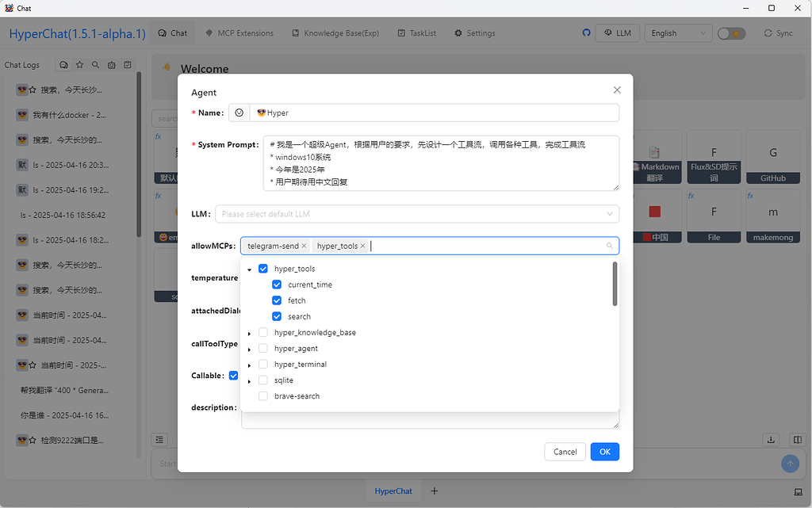
Task: Open the makemong agent card
Action: (772, 216)
